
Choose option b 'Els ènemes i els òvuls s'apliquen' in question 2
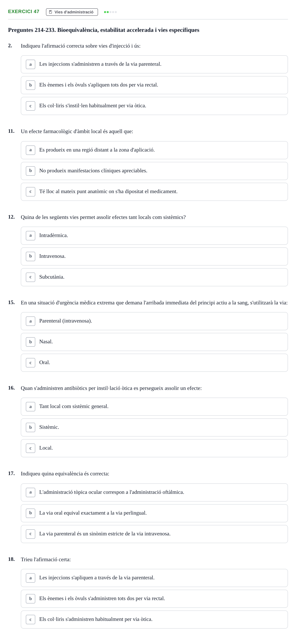pyautogui.click(x=154, y=85)
